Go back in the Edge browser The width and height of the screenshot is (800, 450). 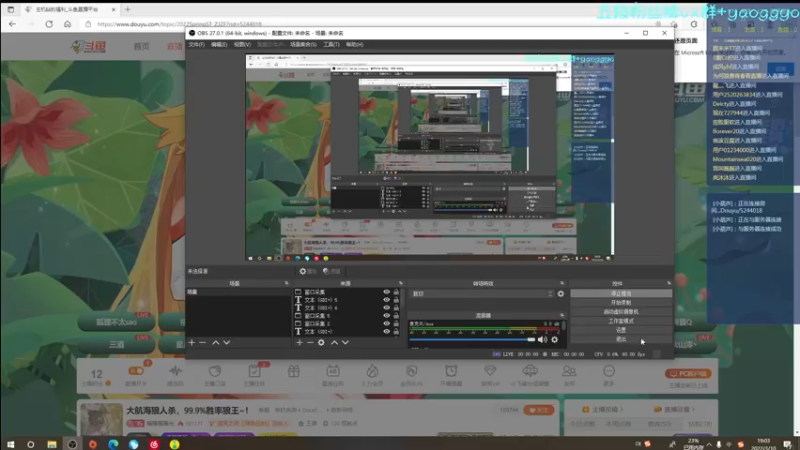point(12,24)
